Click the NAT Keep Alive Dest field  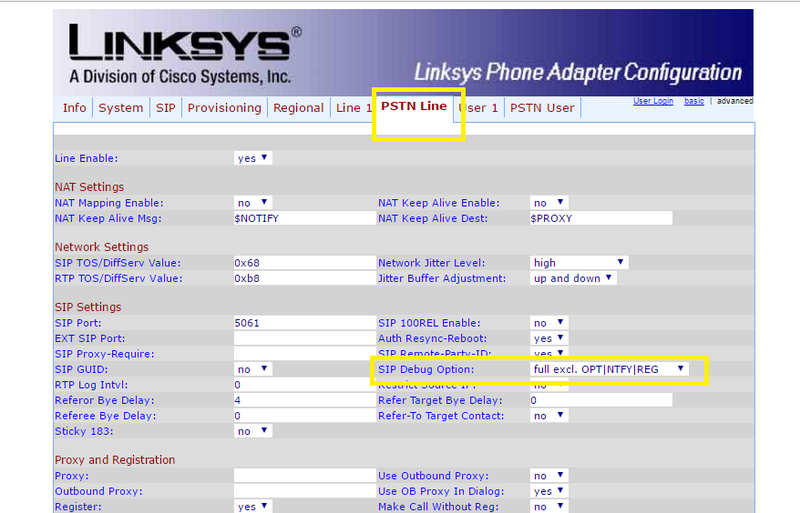coord(601,218)
